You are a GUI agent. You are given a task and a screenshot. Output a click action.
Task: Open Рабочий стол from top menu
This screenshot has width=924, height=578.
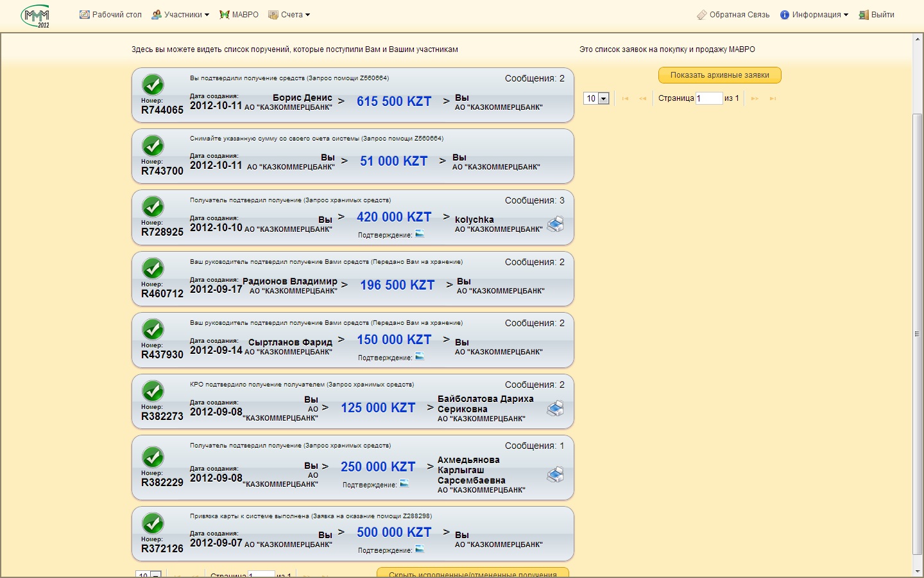110,15
